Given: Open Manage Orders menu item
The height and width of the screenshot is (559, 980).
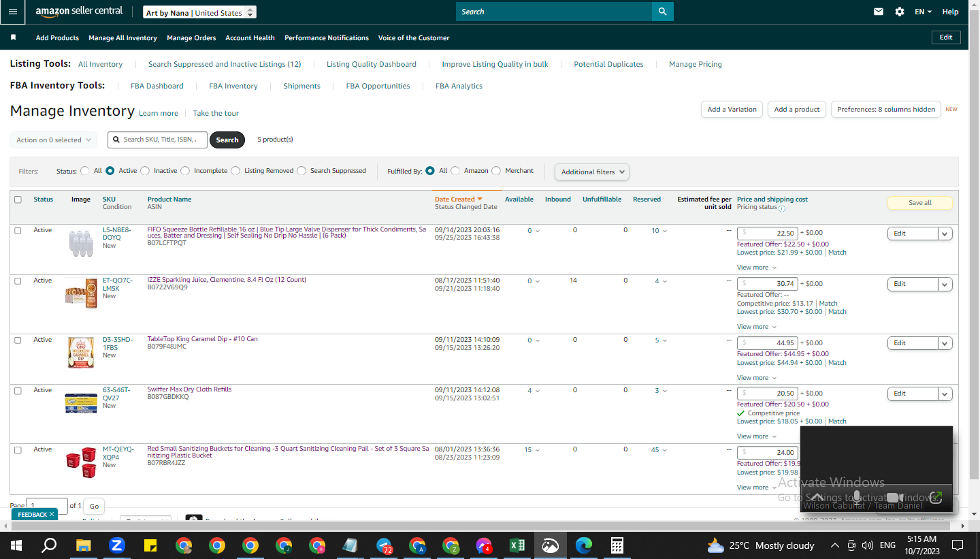Looking at the screenshot, I should click(x=191, y=37).
